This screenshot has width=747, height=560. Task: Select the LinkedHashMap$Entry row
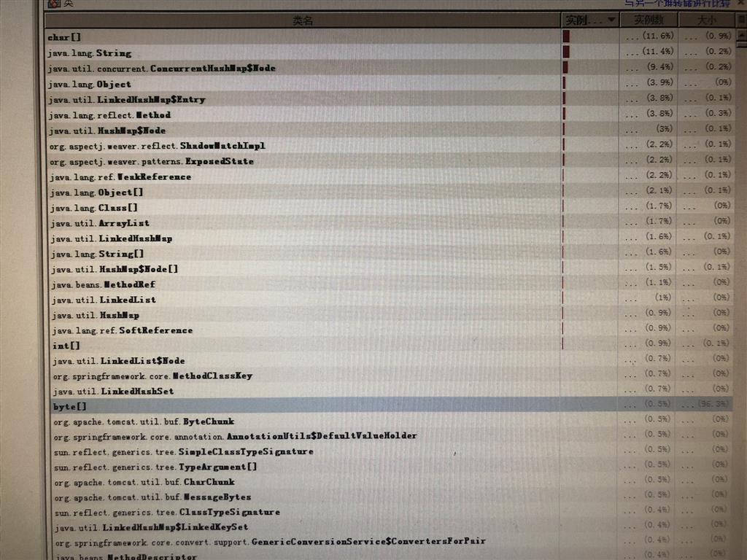click(x=391, y=99)
